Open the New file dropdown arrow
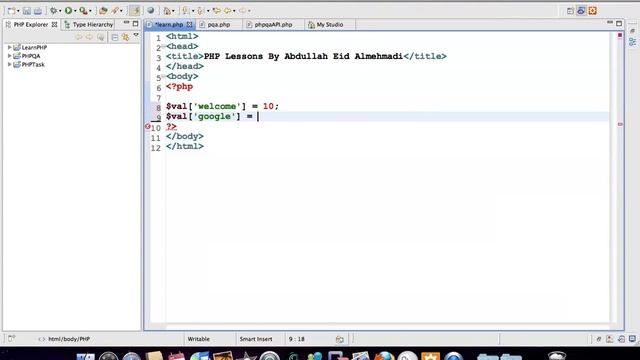 click(18, 11)
